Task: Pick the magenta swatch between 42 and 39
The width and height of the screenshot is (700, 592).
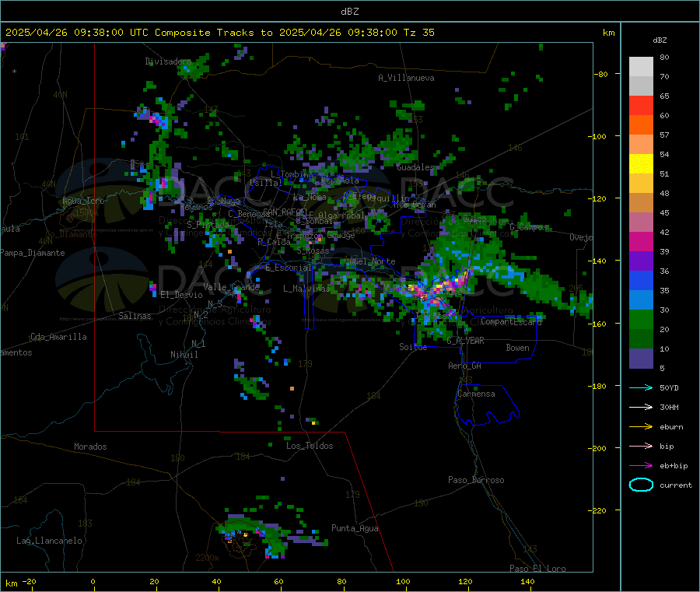Action: coord(641,242)
